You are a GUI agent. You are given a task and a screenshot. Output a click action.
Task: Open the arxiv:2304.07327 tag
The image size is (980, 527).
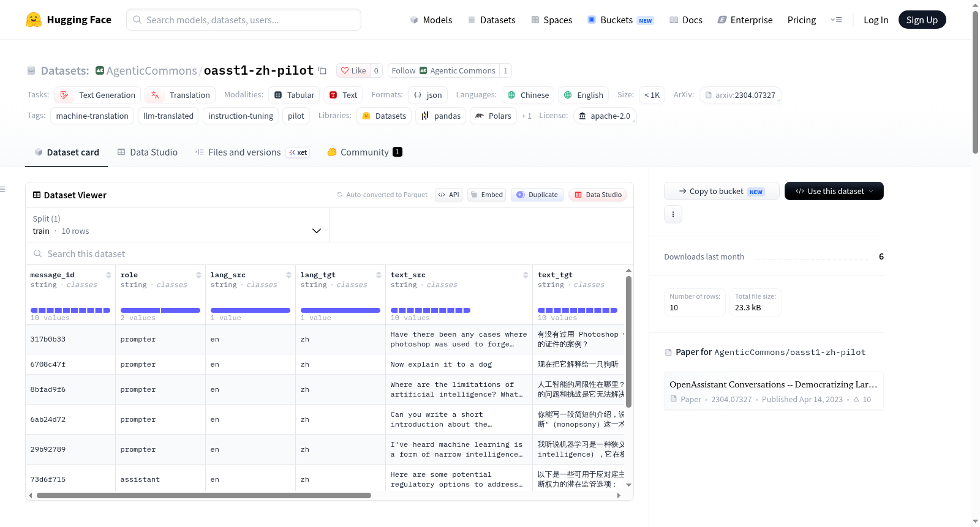[x=740, y=95]
